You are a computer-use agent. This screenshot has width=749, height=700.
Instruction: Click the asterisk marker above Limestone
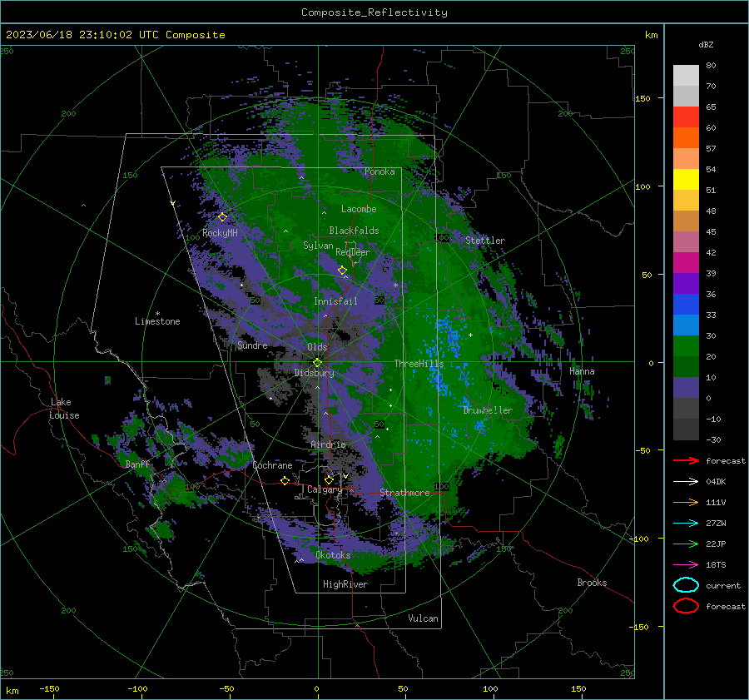coord(157,314)
